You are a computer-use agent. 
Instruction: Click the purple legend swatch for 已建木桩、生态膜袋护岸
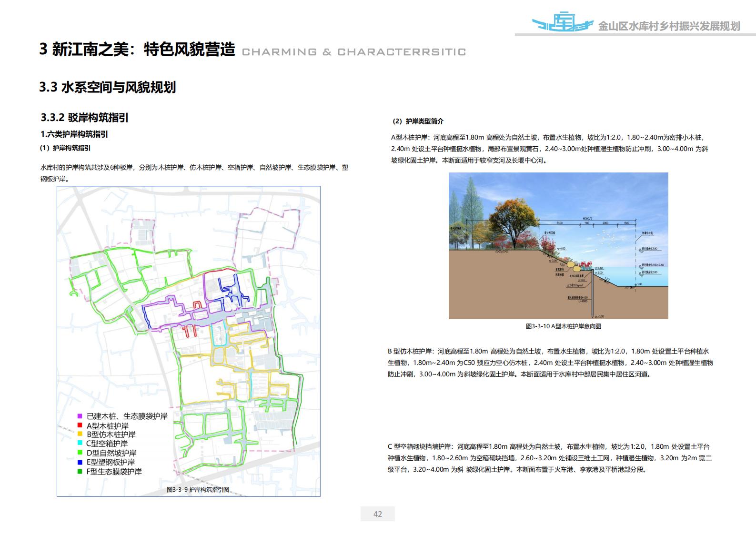[x=80, y=415]
